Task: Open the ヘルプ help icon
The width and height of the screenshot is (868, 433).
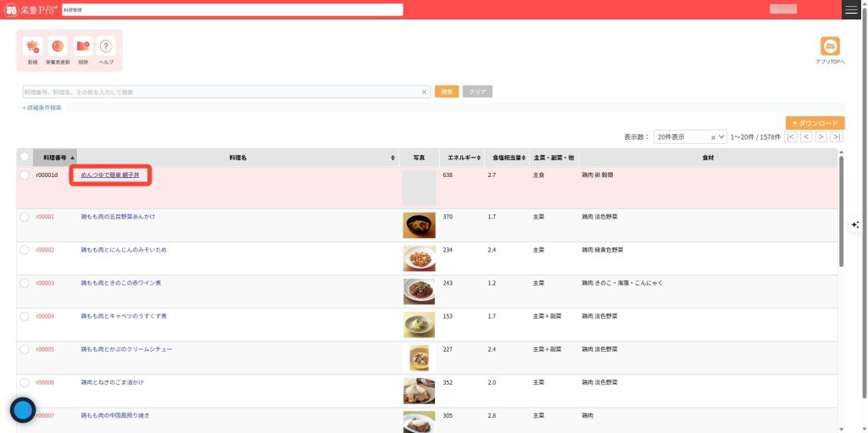Action: pos(106,47)
